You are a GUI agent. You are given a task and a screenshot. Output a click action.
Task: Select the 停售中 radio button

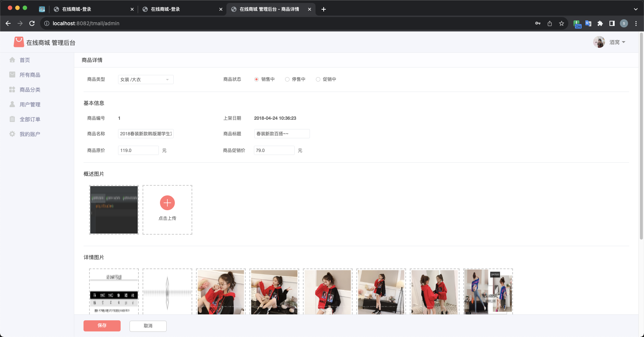tap(287, 79)
